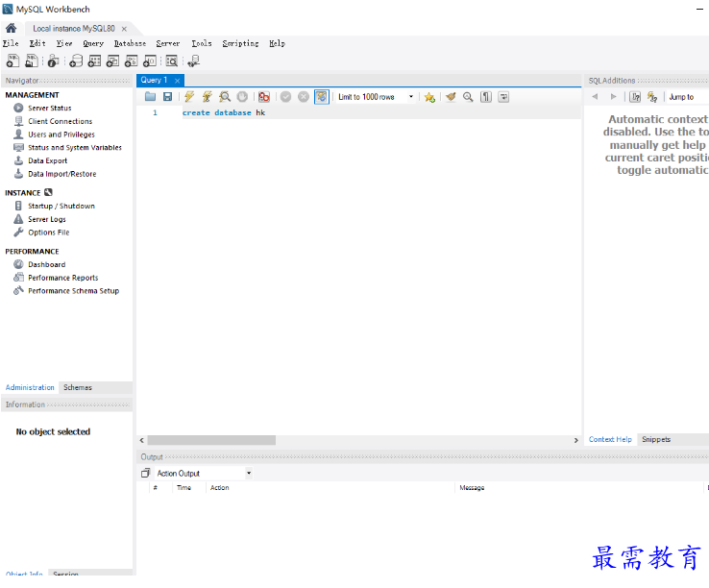Viewport: 709px width, 588px height.
Task: Switch to the Schemas tab
Action: [77, 387]
